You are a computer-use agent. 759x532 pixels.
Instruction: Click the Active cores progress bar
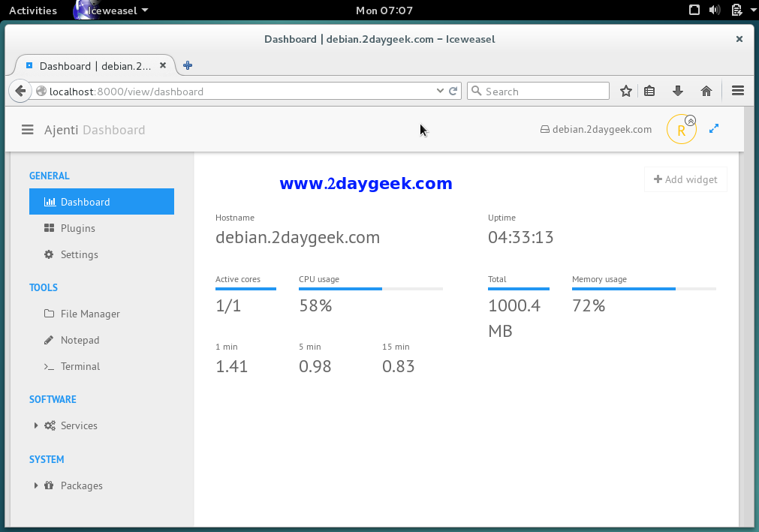tap(246, 289)
